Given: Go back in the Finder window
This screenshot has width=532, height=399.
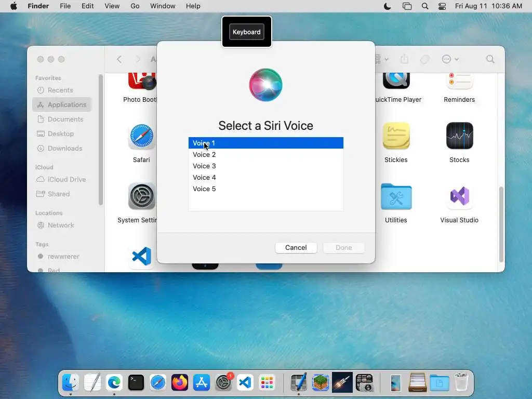Looking at the screenshot, I should (119, 59).
